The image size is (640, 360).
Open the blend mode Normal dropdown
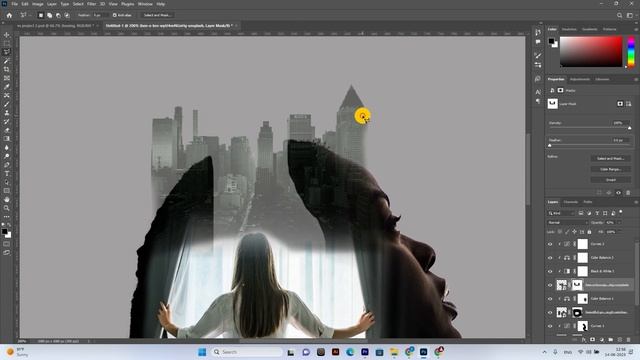click(567, 222)
